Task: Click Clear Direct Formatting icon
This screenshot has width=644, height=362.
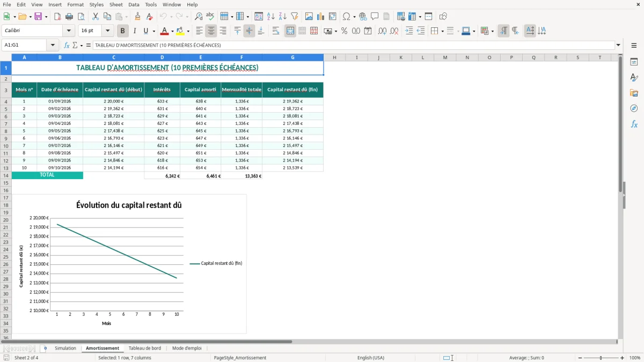Action: point(150,17)
